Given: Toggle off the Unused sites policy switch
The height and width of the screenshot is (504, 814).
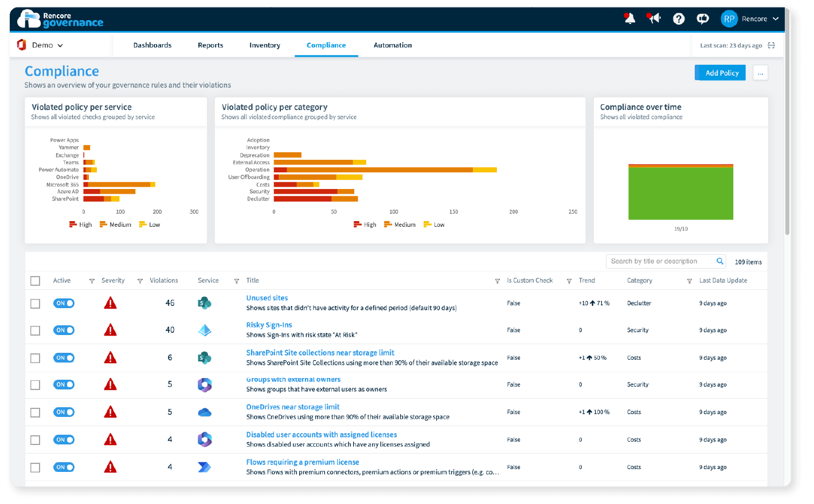Looking at the screenshot, I should point(64,303).
